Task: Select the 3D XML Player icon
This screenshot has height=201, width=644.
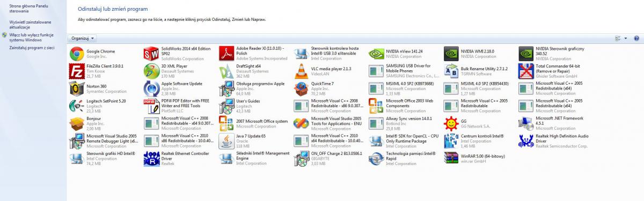Action: click(x=151, y=71)
